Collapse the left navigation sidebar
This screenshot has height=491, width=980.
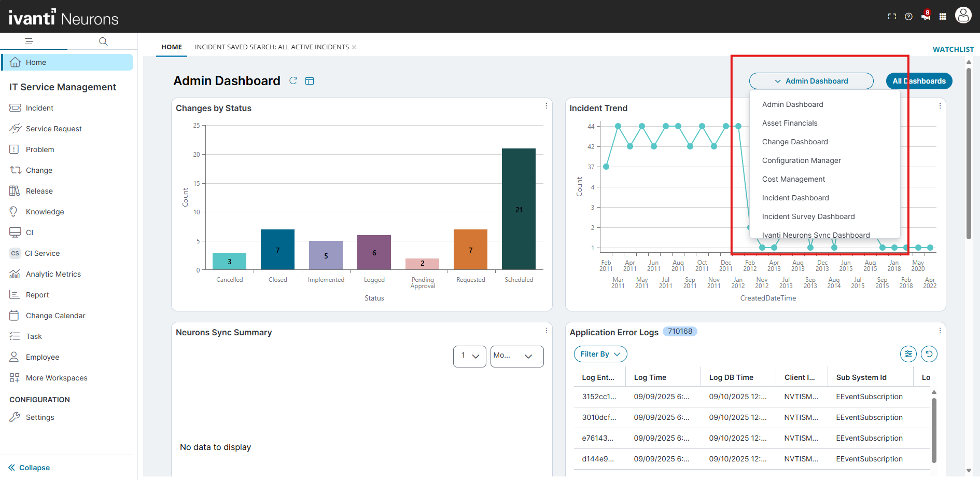tap(30, 468)
